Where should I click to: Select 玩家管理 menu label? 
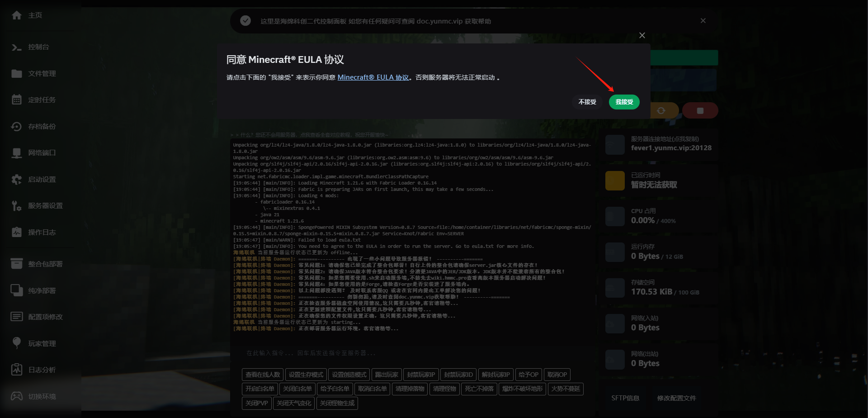tap(42, 343)
